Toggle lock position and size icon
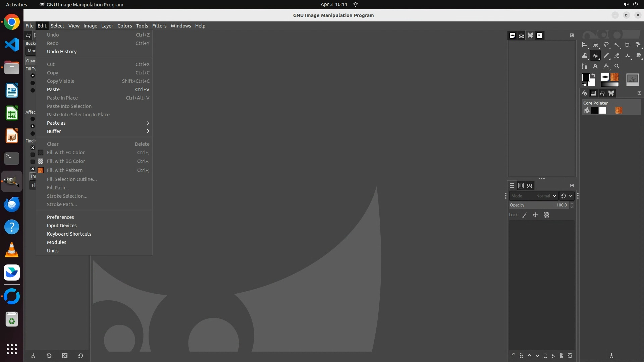Screen dimensions: 644x362 [x=535, y=215]
